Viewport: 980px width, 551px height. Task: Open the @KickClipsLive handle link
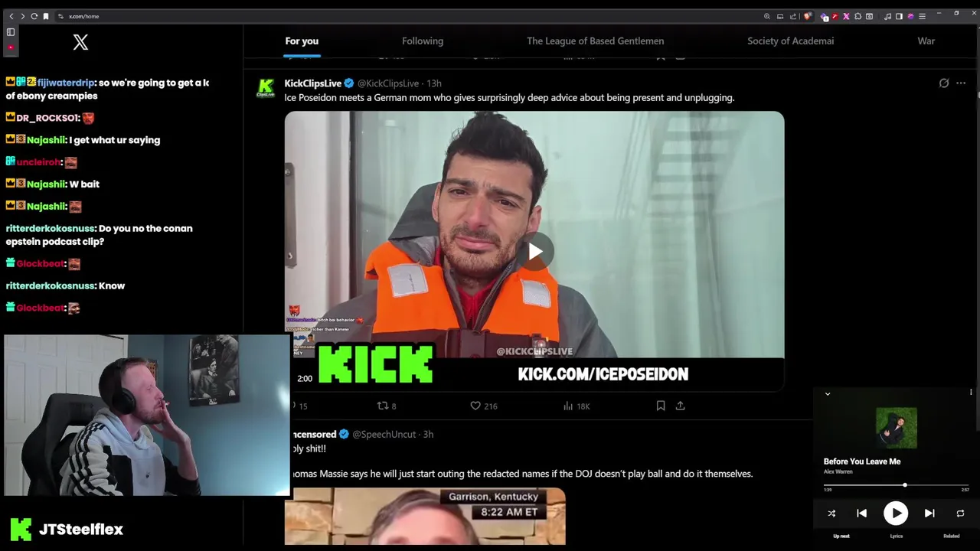coord(388,83)
